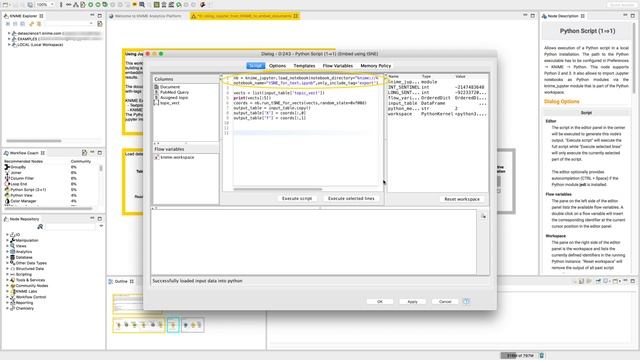Cancel the Python Script dialog
Screen dimensions: 640x360
pos(445,302)
